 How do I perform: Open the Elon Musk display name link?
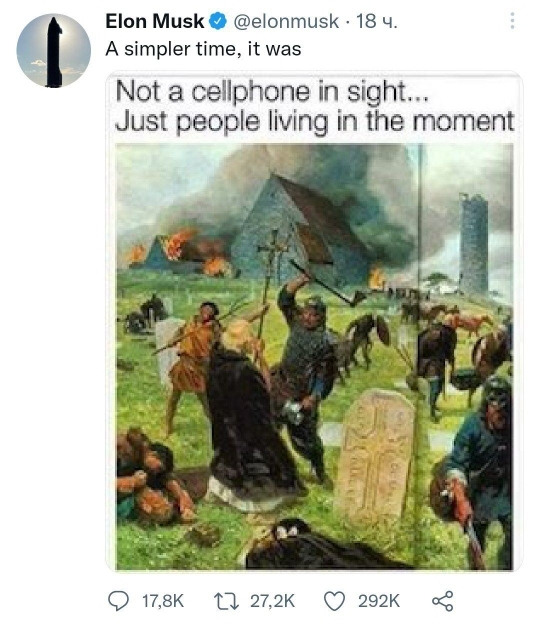[x=155, y=21]
